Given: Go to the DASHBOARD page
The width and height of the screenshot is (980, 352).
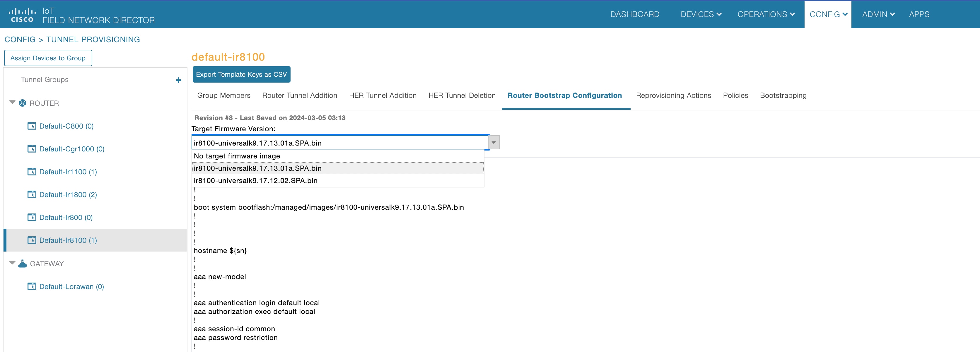Looking at the screenshot, I should pyautogui.click(x=635, y=14).
